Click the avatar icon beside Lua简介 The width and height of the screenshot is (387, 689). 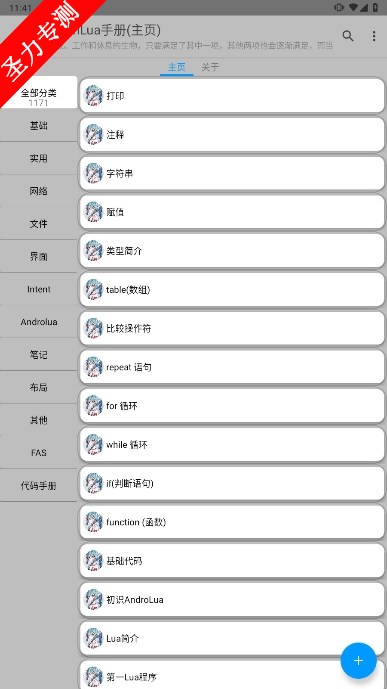tap(93, 638)
